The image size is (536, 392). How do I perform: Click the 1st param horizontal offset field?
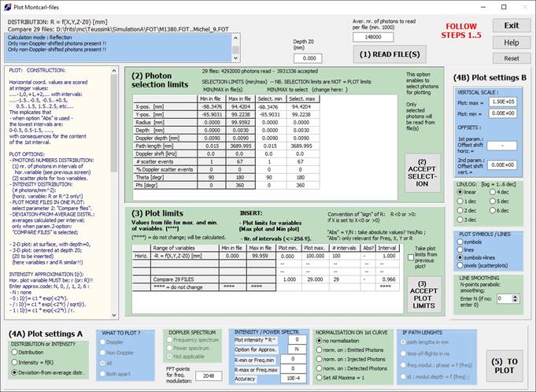pos(502,146)
